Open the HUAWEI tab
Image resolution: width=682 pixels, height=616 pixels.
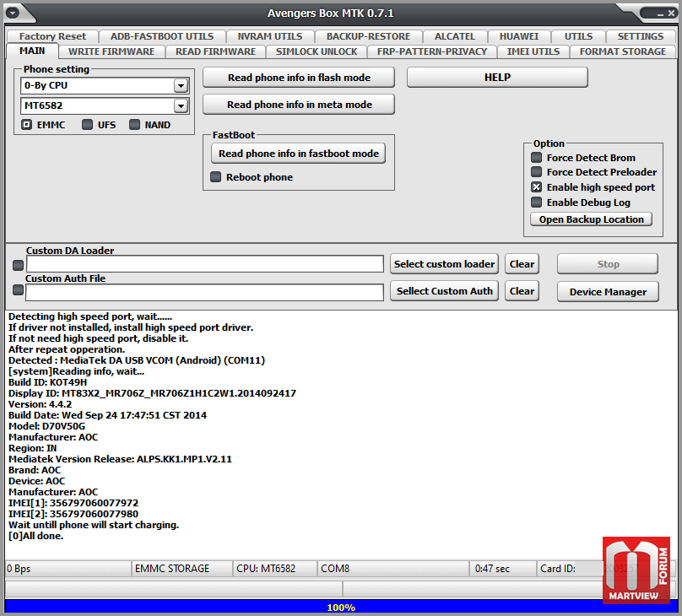pos(519,36)
